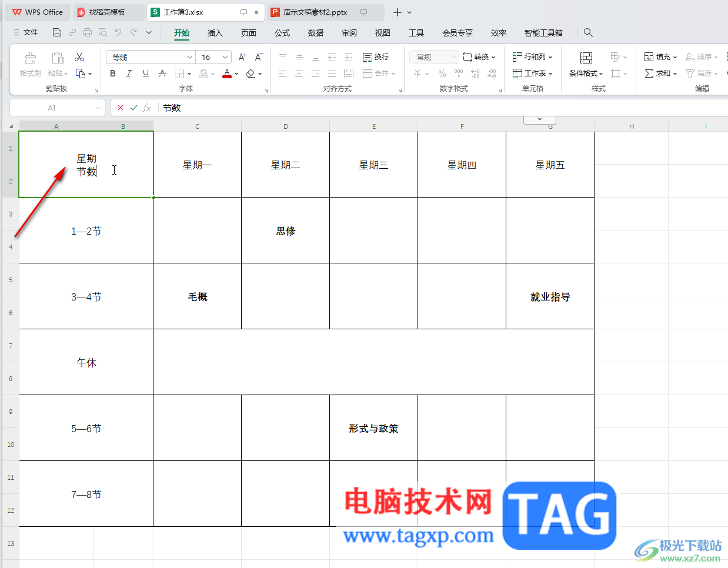Cancel entry with red X icon
Image resolution: width=728 pixels, height=568 pixels.
[121, 108]
